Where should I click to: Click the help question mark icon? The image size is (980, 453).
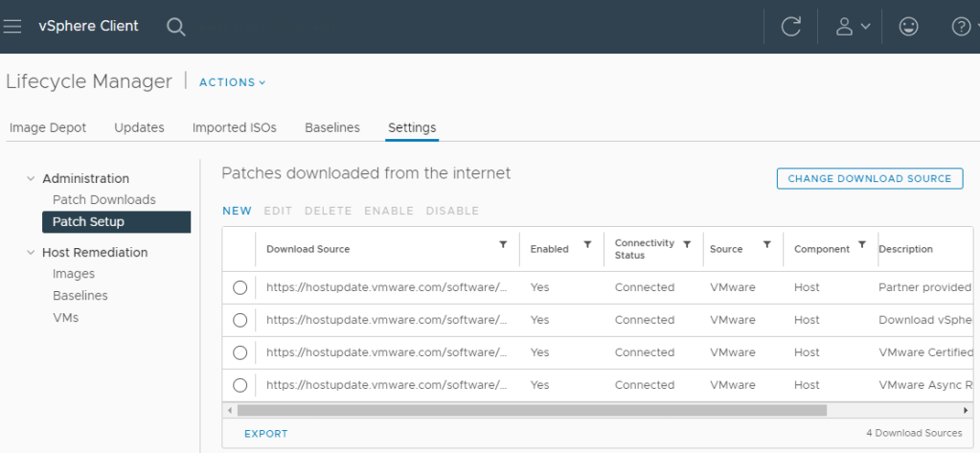[961, 27]
